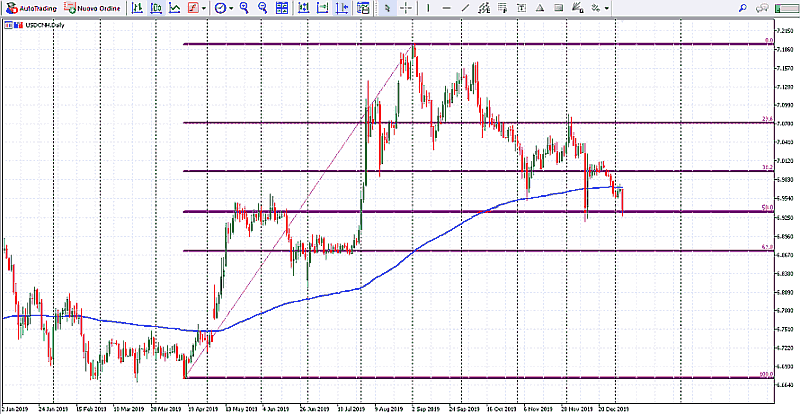Open the chat speech bubble icon
The width and height of the screenshot is (800, 414).
pos(762,8)
